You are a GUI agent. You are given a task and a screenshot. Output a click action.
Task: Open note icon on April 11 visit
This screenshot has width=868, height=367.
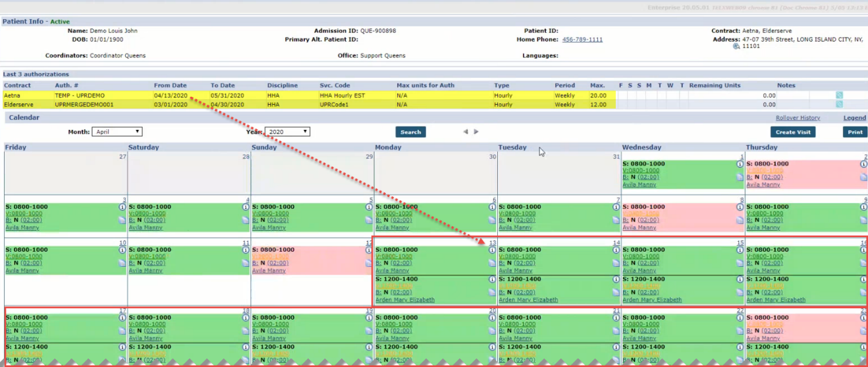click(x=246, y=263)
